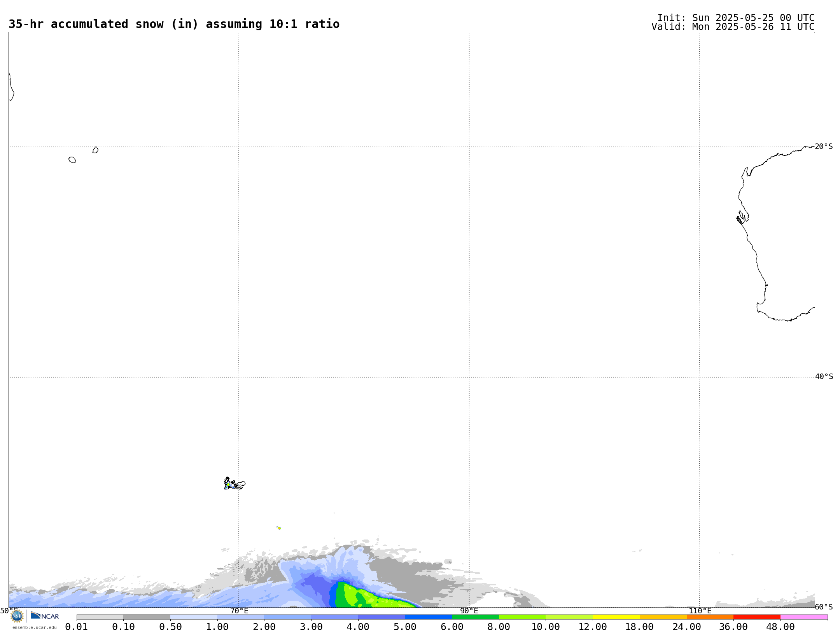Click the 6.00 legend value label
The height and width of the screenshot is (632, 840).
(x=452, y=627)
